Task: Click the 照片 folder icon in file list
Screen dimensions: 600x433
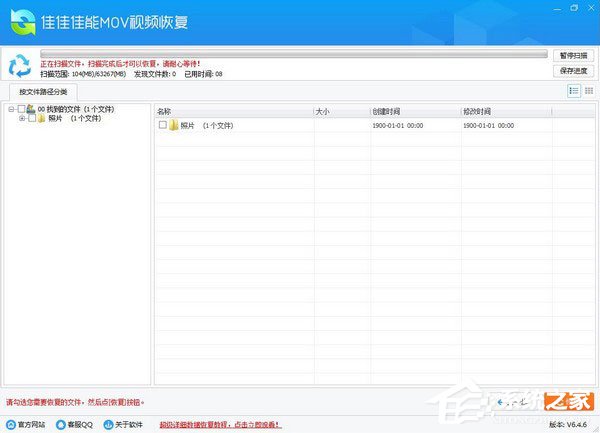Action: [x=174, y=126]
